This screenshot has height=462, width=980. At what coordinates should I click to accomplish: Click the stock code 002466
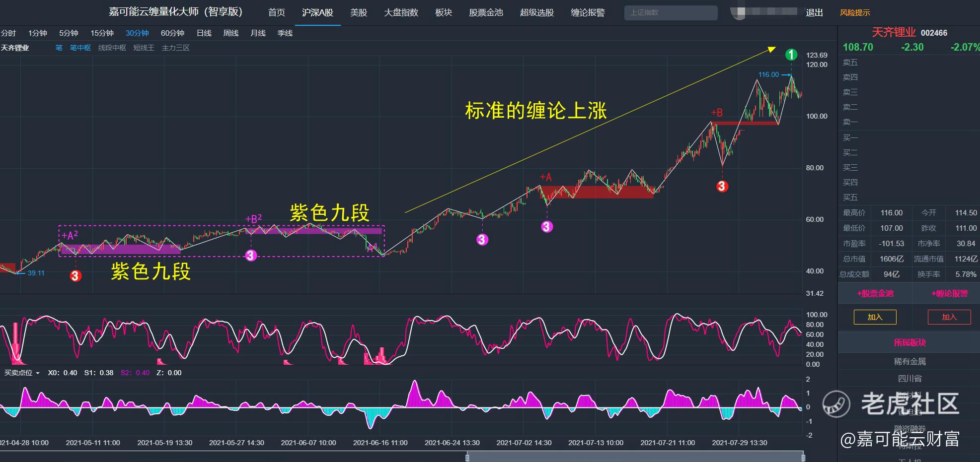(x=934, y=33)
